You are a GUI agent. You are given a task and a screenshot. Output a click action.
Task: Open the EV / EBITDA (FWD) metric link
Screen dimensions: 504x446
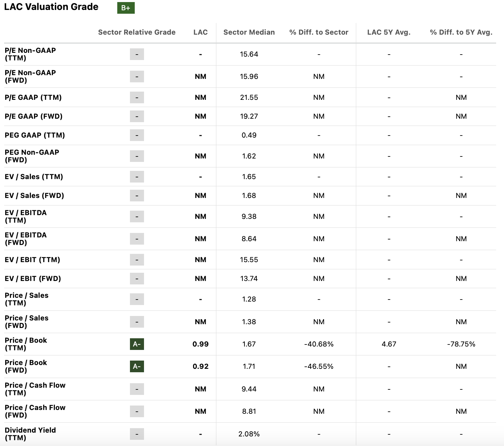pyautogui.click(x=26, y=239)
